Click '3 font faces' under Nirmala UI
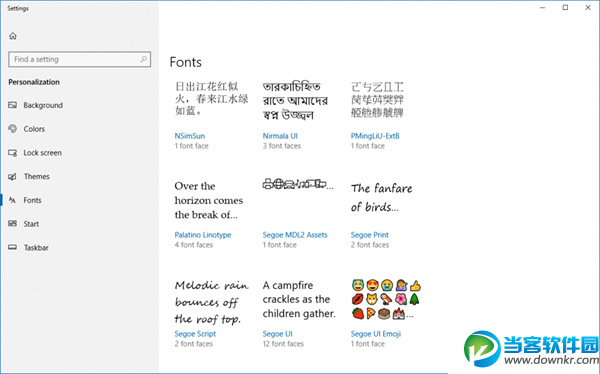 pos(282,146)
